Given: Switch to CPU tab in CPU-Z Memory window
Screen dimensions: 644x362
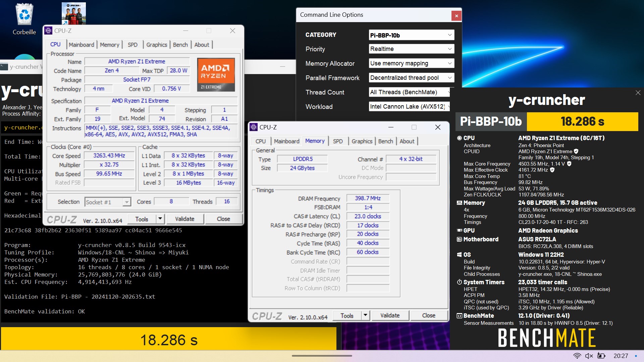Looking at the screenshot, I should click(261, 141).
